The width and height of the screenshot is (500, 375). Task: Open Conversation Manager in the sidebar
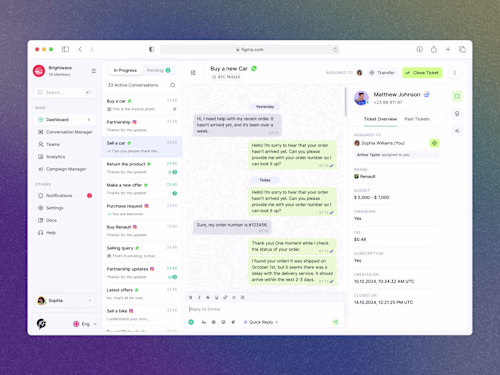[x=65, y=132]
